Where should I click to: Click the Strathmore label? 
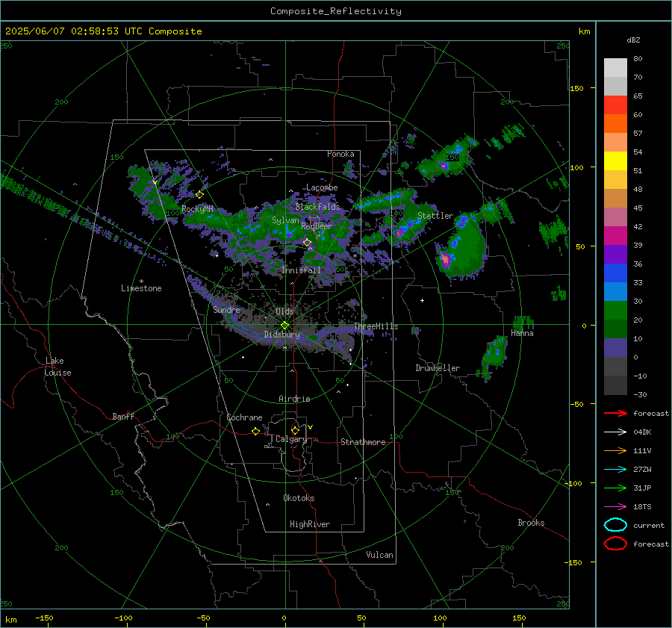pos(363,442)
